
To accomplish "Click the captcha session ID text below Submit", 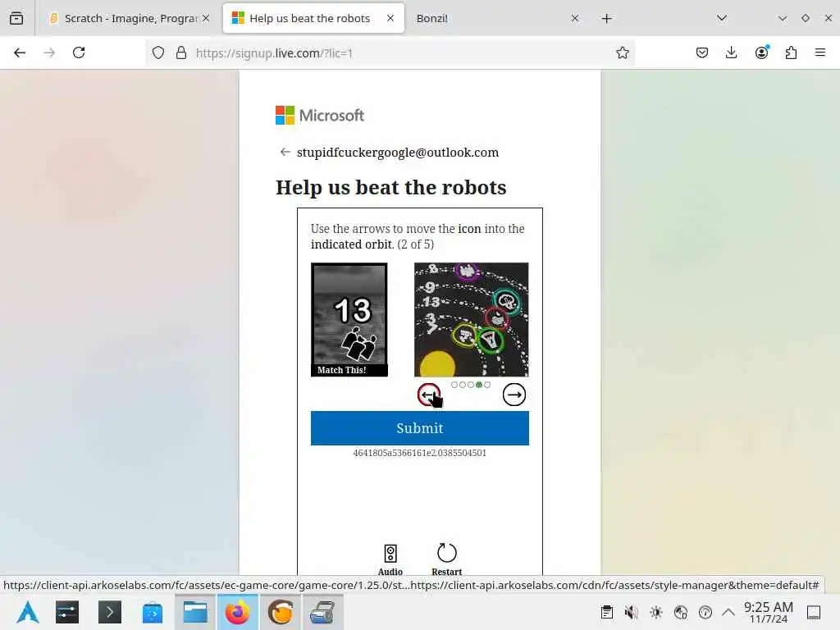I will tap(419, 453).
